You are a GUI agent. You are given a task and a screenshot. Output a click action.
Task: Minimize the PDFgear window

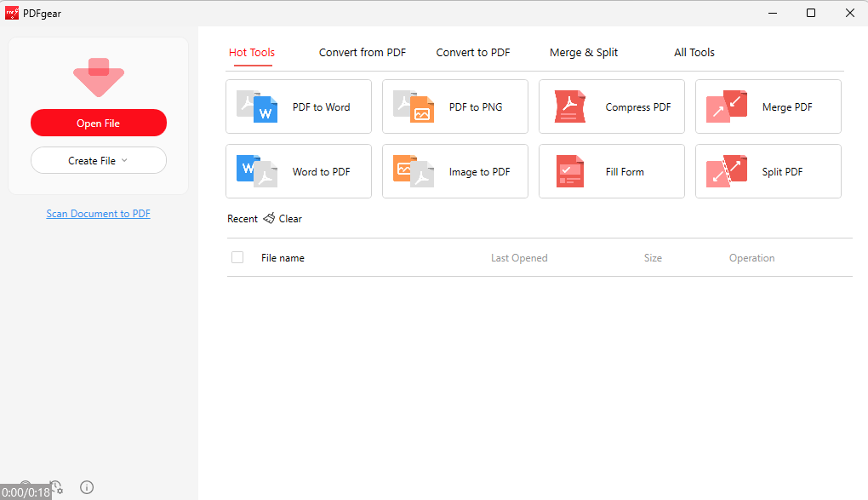point(773,13)
